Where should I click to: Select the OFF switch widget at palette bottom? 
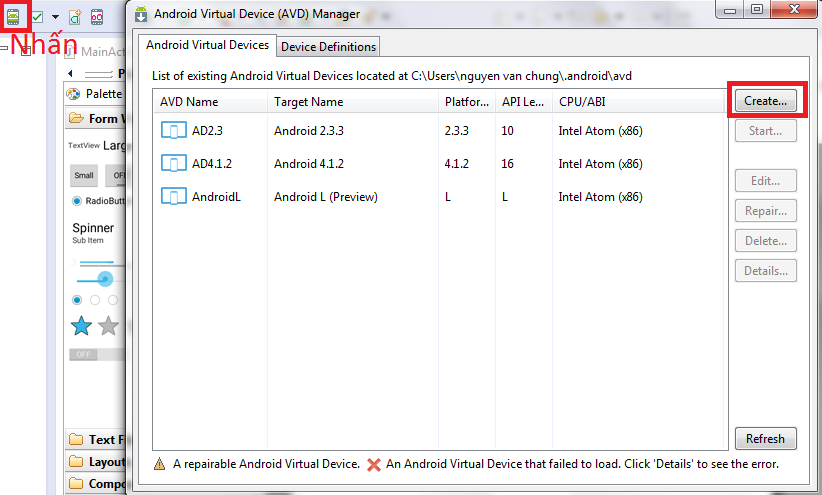pyautogui.click(x=97, y=354)
